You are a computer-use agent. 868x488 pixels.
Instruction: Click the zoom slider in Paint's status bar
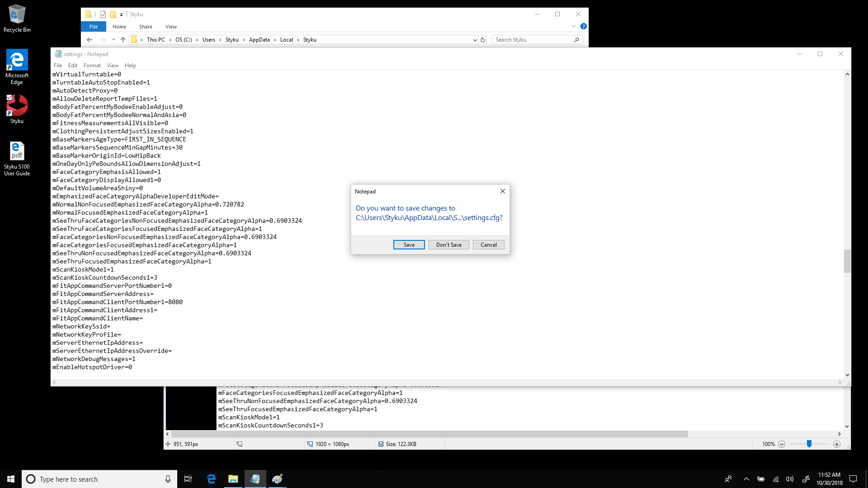[809, 444]
